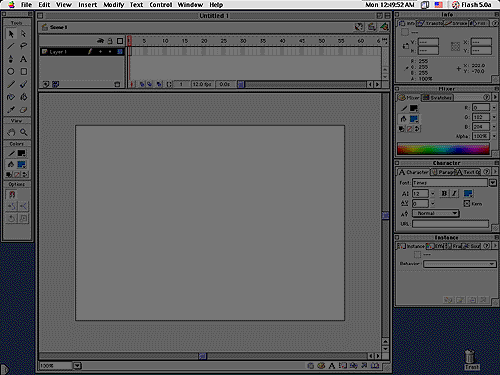Screen dimensions: 500x375
Task: Click Swap Symbol icon in Instance panel
Action: coord(448,300)
